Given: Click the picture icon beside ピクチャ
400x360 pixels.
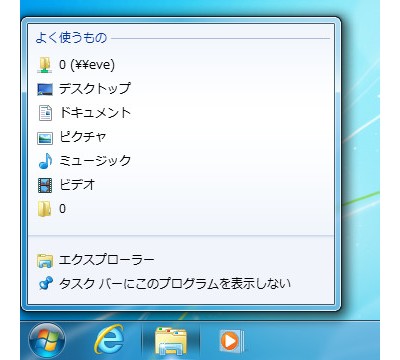Looking at the screenshot, I should point(45,138).
